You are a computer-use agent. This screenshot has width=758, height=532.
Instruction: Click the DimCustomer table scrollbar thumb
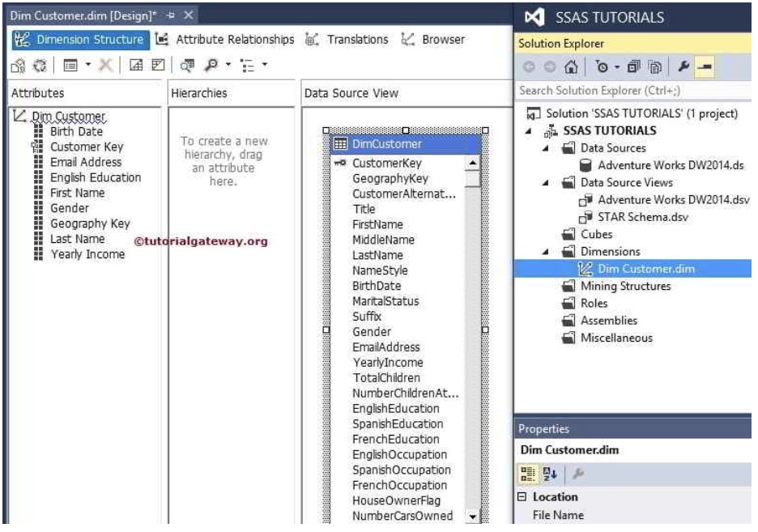pos(472,179)
